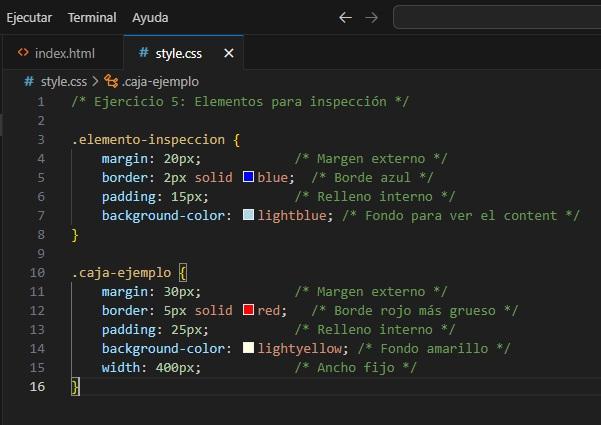The height and width of the screenshot is (425, 601).
Task: Open the red color swatch picker
Action: 248,310
